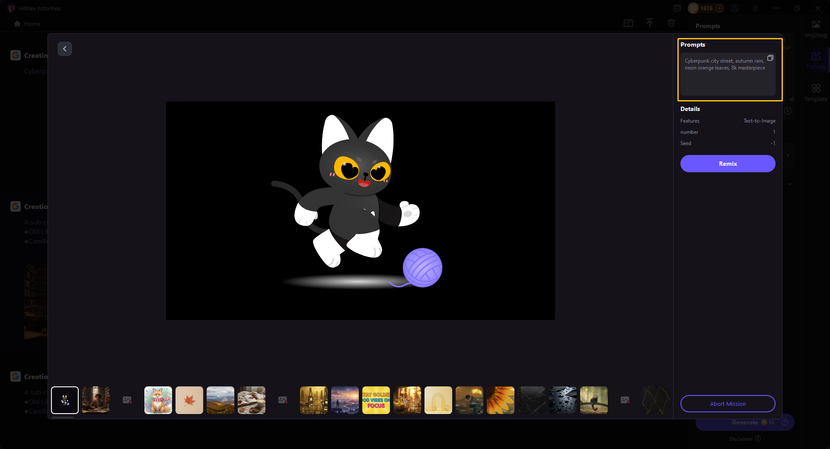Open the third broken-image placeholder in filmstrip

[625, 400]
